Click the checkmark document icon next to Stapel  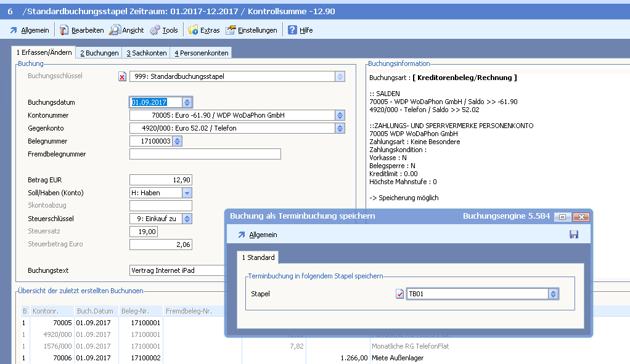point(399,294)
